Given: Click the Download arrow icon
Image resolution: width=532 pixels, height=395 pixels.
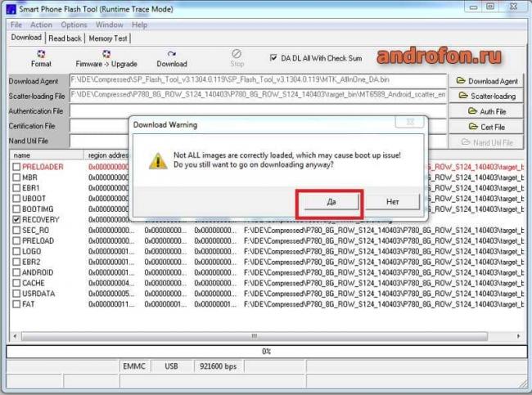Looking at the screenshot, I should pos(172,54).
